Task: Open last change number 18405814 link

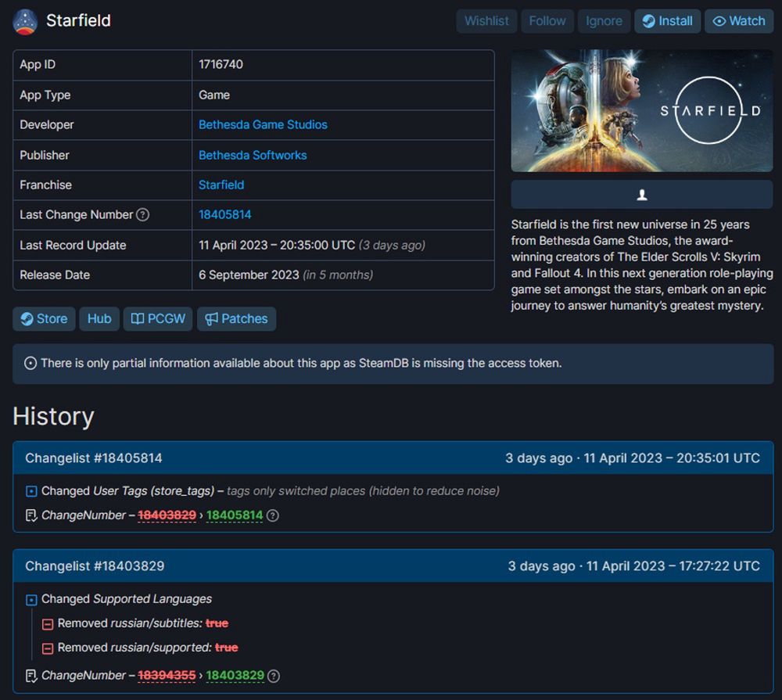Action: pyautogui.click(x=225, y=214)
